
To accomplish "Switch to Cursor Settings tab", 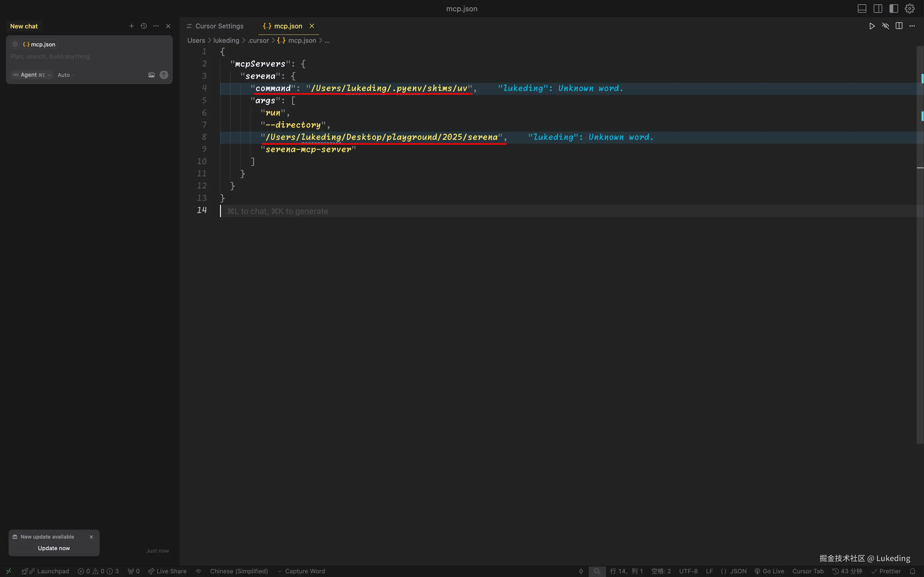I will coord(219,26).
